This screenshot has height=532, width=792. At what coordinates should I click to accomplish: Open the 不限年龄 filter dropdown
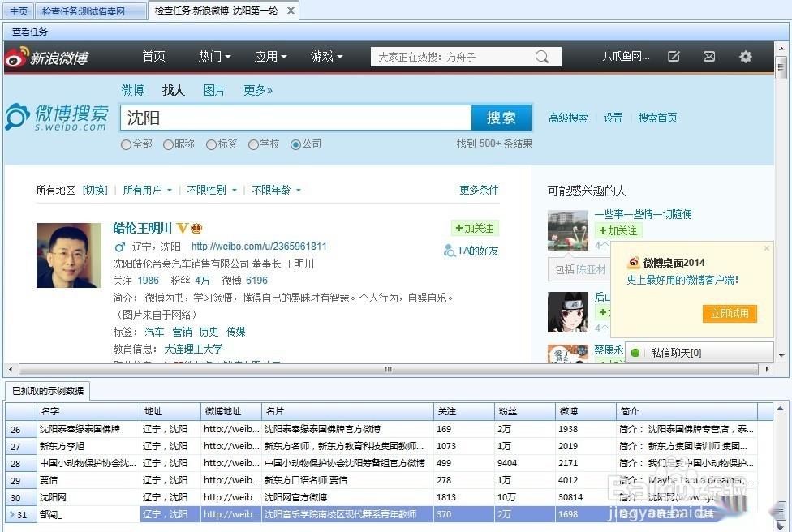[276, 191]
